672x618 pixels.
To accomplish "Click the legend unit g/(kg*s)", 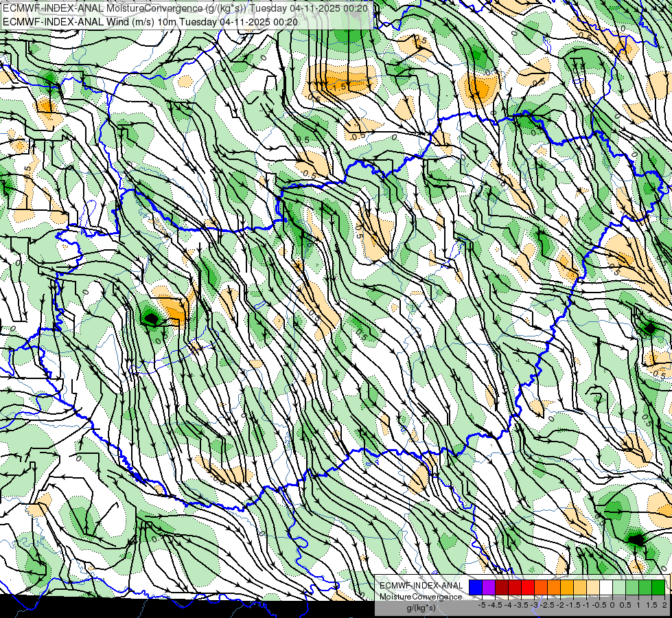I will coord(421,608).
